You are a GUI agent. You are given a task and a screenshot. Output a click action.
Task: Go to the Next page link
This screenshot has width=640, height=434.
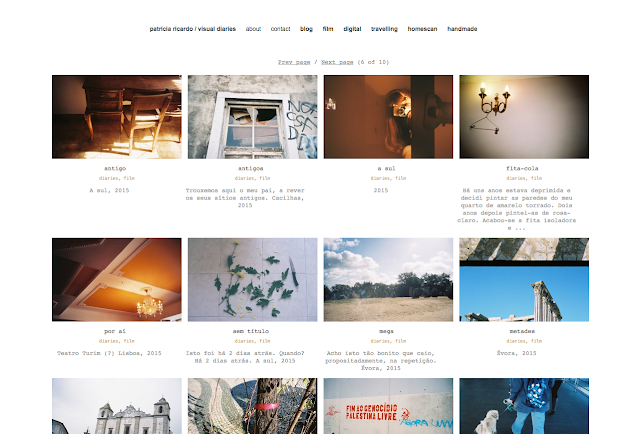tap(337, 62)
